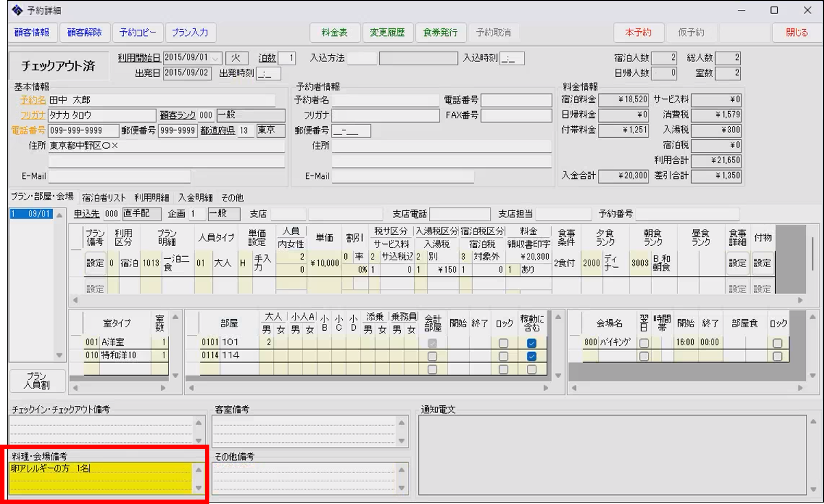Click the app logo icon in the title bar

tap(17, 10)
